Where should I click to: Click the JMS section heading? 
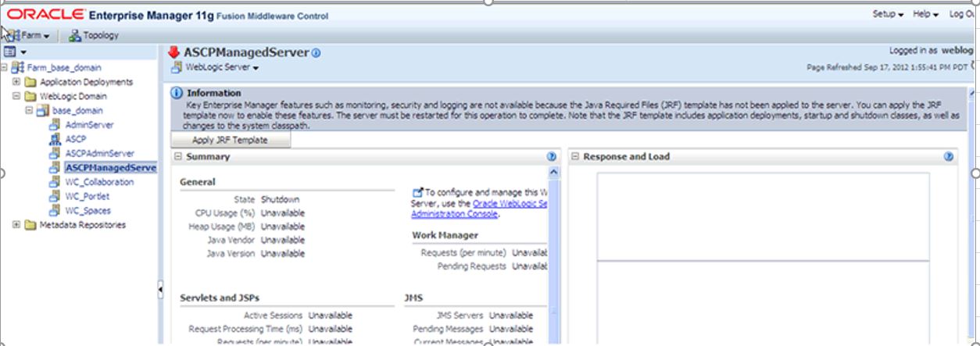pos(413,298)
